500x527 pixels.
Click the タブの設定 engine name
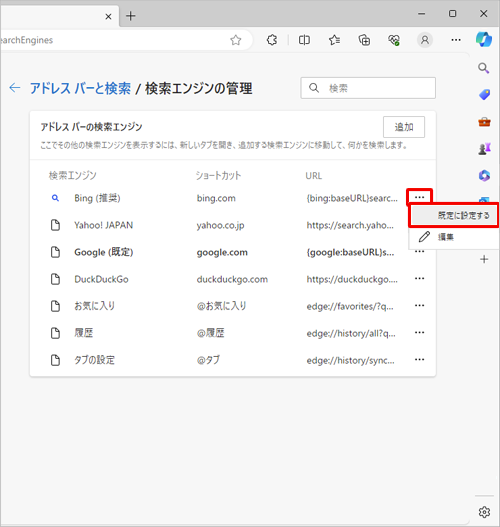point(94,360)
